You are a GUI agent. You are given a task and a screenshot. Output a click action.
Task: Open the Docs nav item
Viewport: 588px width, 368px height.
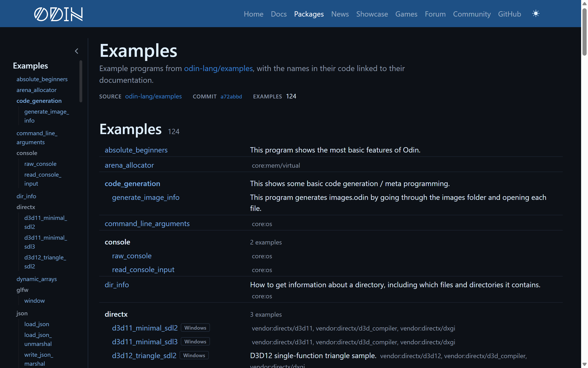(279, 14)
